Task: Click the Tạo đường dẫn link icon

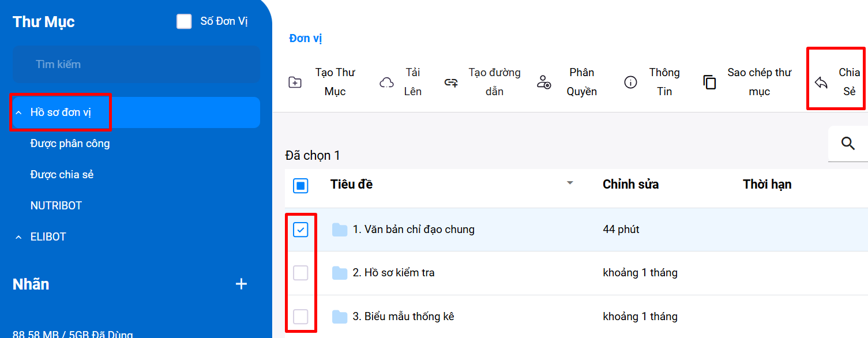Action: pos(451,82)
